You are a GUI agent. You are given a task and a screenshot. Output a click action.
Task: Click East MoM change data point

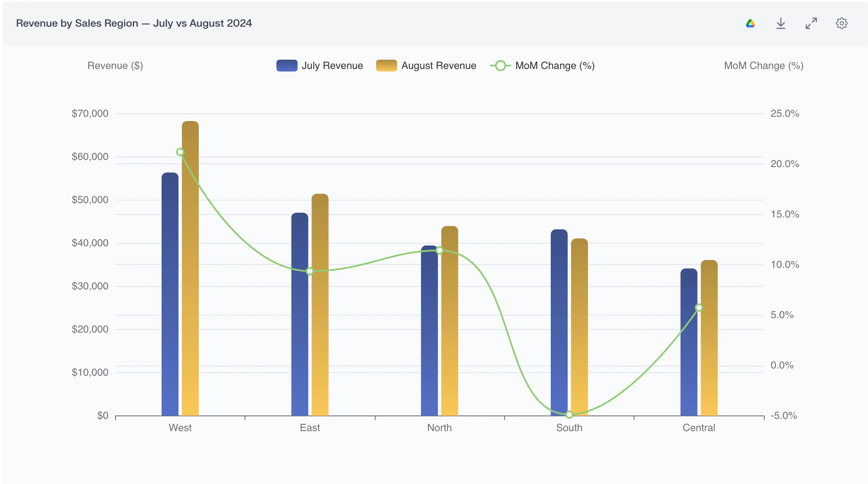tap(310, 271)
